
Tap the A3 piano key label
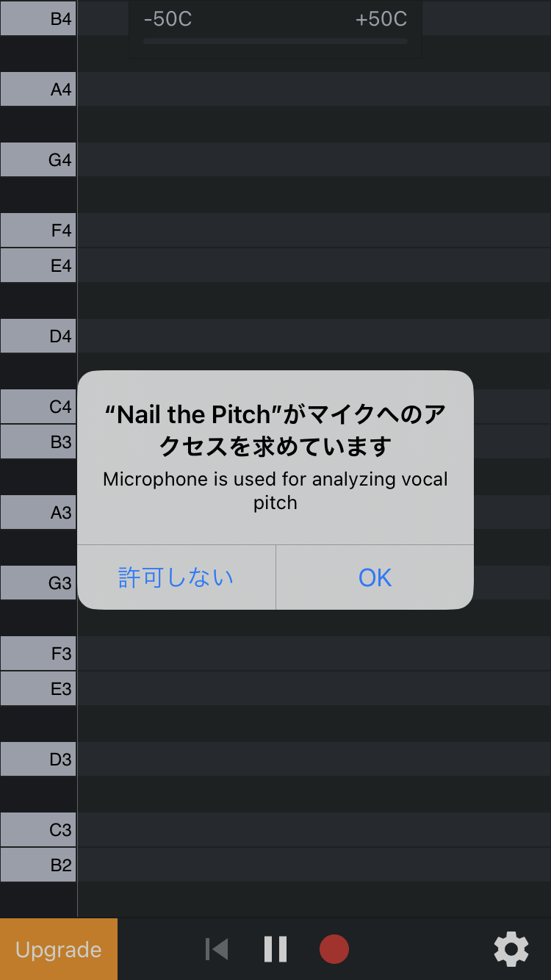38,512
